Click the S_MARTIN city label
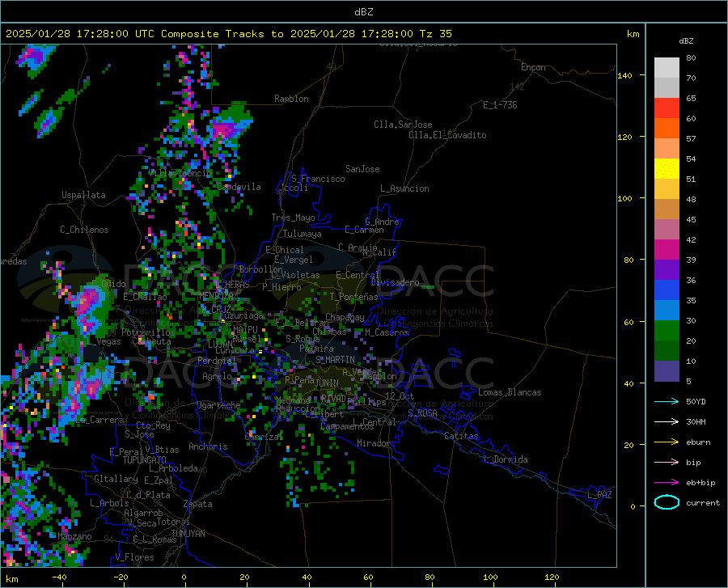Viewport: 728px width, 588px height. click(x=335, y=360)
